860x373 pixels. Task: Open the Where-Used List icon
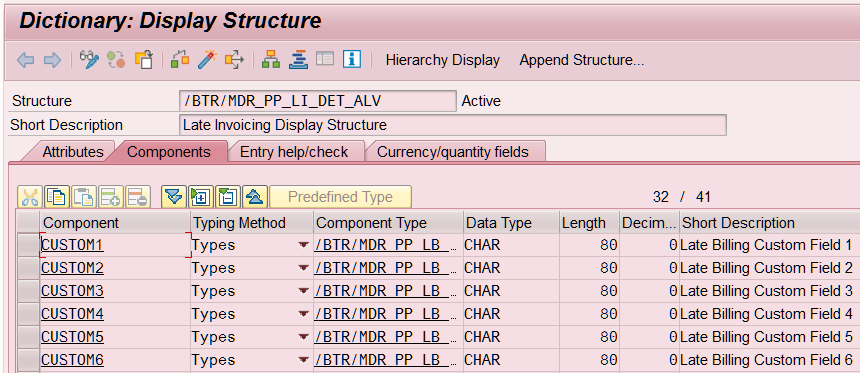click(234, 59)
